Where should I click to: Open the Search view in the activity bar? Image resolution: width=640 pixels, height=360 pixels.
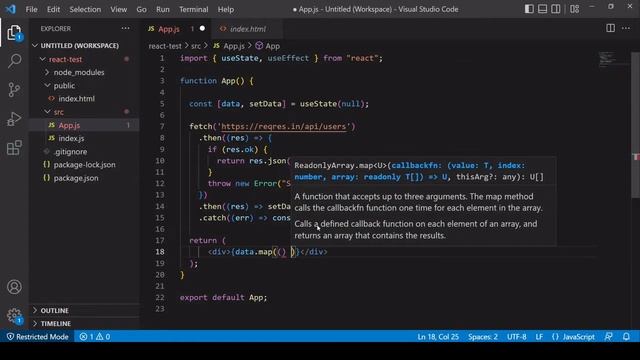click(14, 61)
